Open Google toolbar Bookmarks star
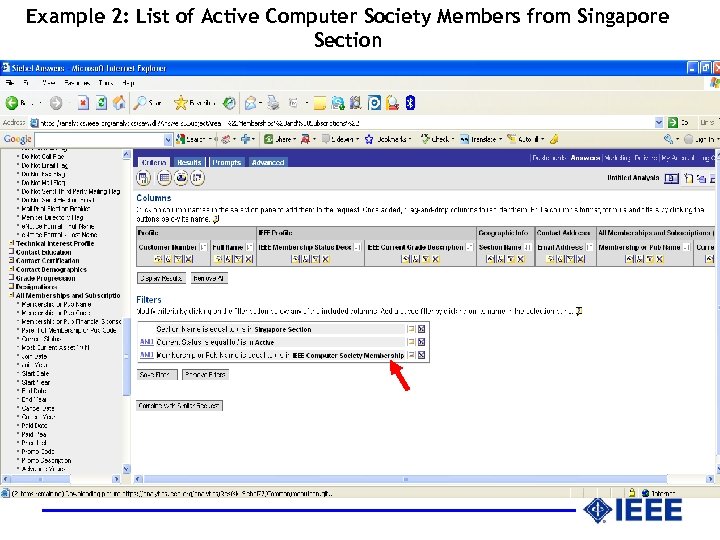 388,139
